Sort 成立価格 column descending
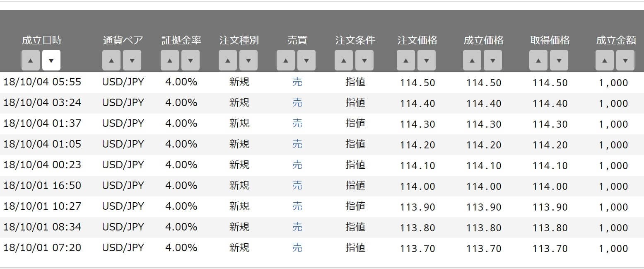644x269 pixels. [493, 60]
